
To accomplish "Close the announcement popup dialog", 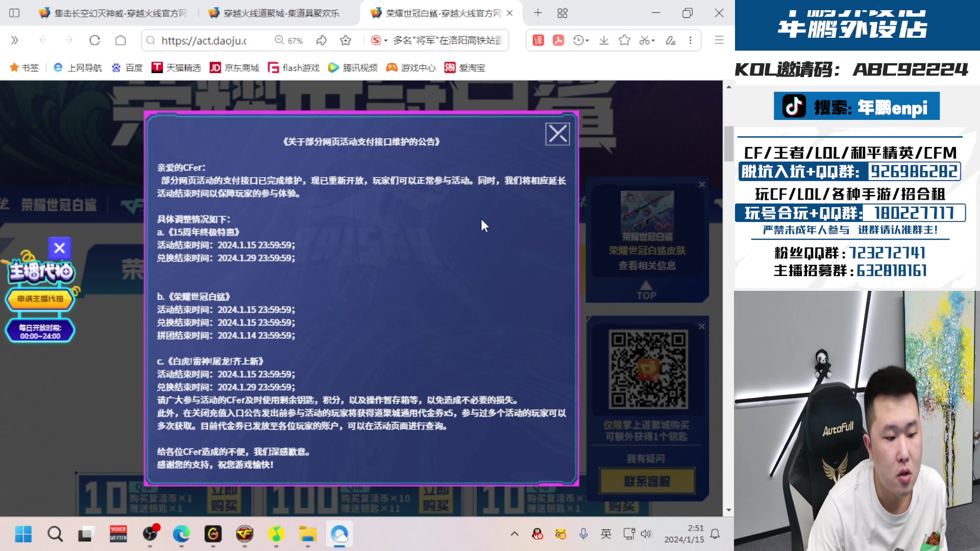I will (557, 134).
